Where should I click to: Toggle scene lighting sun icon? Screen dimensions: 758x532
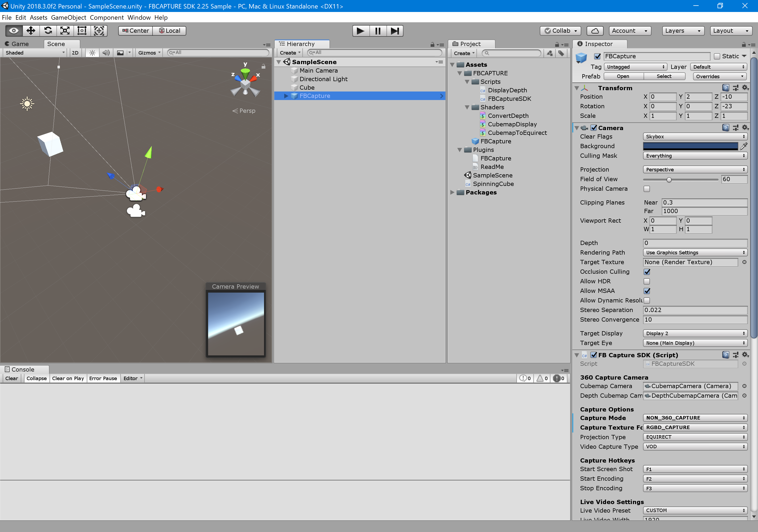(92, 53)
